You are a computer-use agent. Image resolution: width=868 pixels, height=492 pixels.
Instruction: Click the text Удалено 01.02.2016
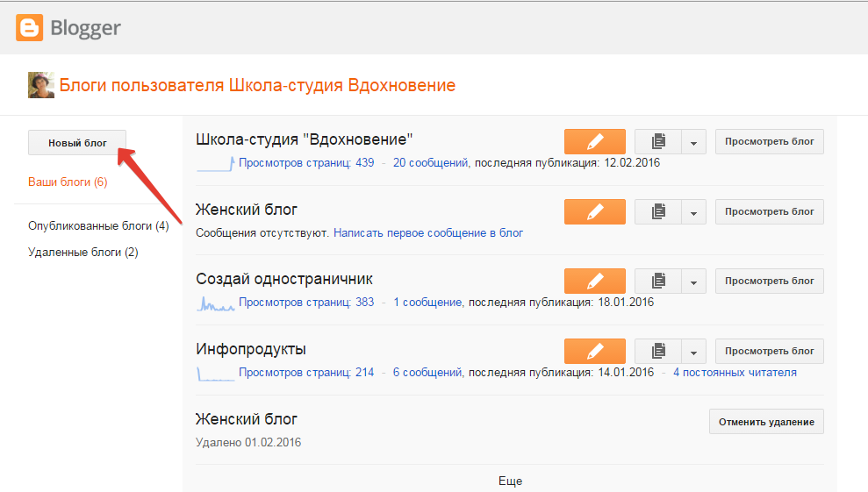tap(248, 443)
